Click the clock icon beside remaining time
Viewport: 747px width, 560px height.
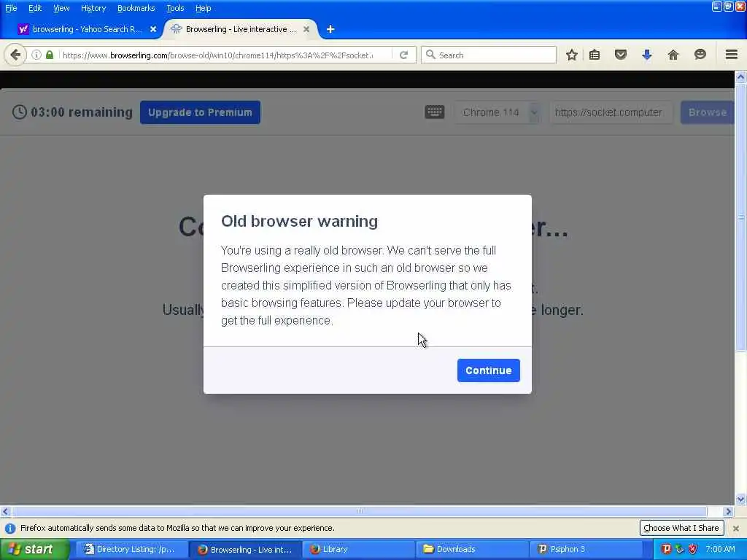click(19, 112)
